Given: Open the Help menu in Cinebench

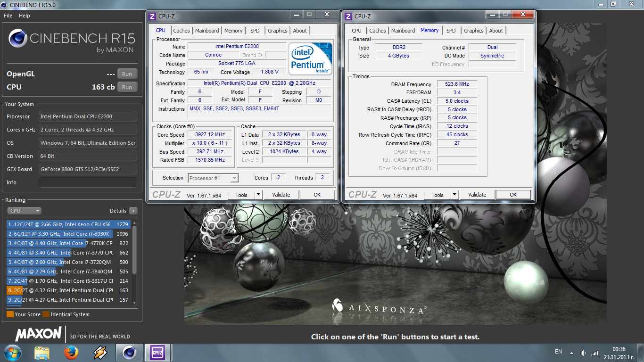Looking at the screenshot, I should [25, 16].
